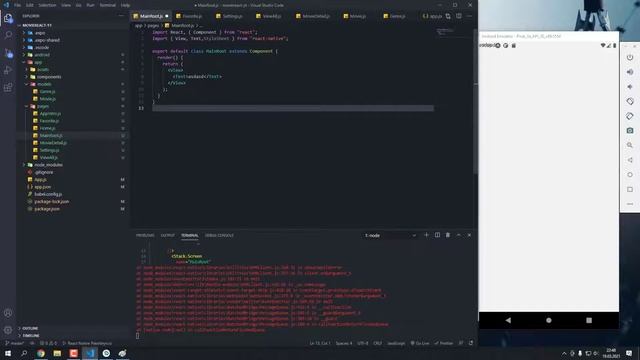Open the Extensions view
Image resolution: width=640 pixels, height=360 pixels.
pos(8,87)
